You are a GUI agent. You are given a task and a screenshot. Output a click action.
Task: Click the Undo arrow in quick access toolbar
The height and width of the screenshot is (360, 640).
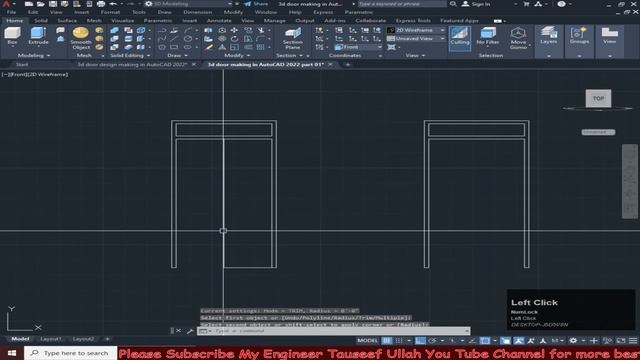pos(113,4)
